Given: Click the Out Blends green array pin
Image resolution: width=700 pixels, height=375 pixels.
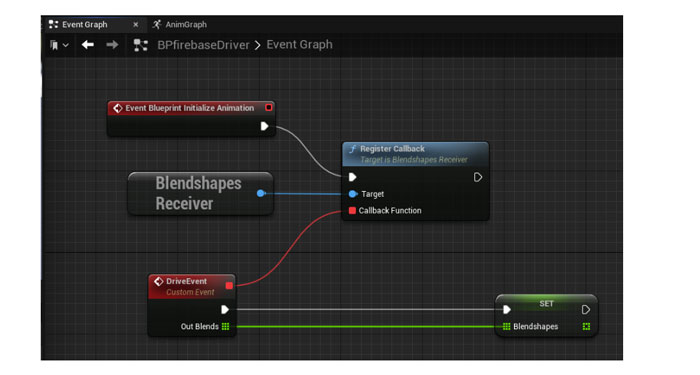Looking at the screenshot, I should (x=225, y=326).
